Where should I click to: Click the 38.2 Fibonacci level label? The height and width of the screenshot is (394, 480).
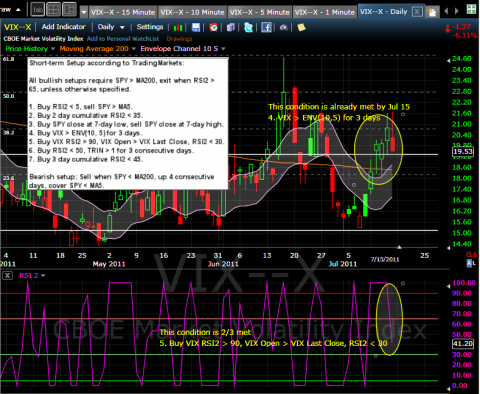[8, 133]
